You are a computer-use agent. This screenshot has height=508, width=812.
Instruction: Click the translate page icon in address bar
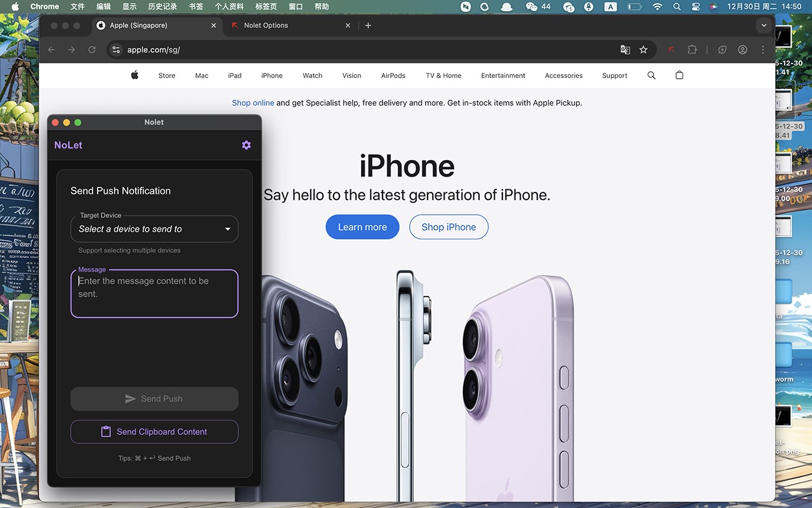click(625, 50)
